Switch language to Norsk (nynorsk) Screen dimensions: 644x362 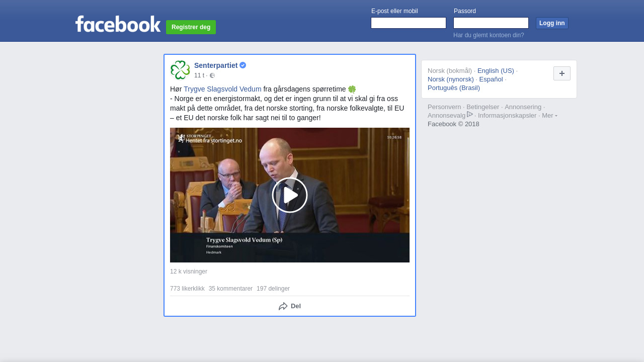(451, 79)
